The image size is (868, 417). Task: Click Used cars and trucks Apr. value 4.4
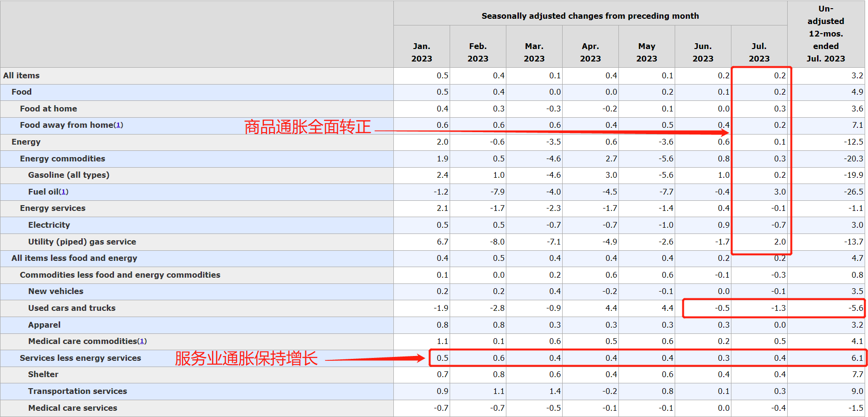tap(611, 308)
